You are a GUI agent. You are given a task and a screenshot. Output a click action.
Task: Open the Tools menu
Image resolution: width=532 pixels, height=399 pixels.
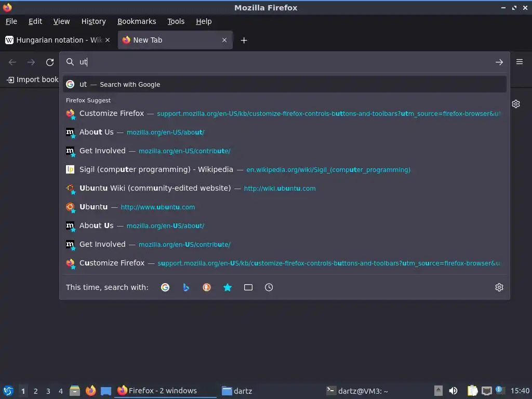pos(176,21)
